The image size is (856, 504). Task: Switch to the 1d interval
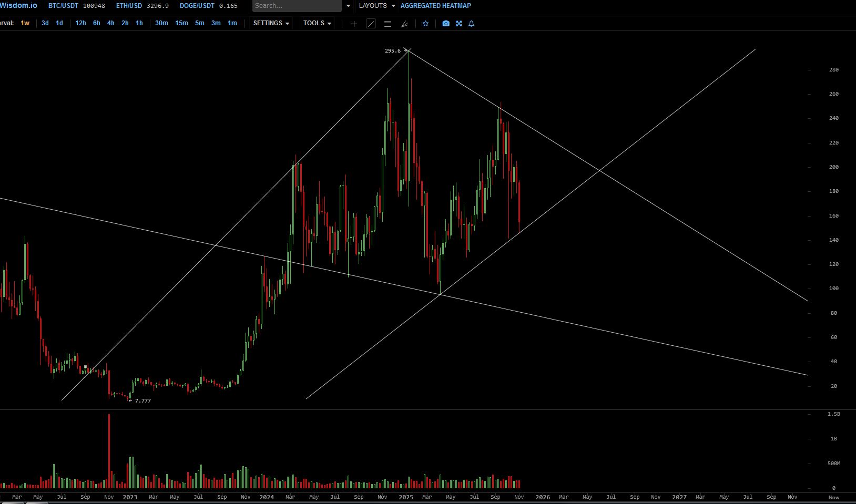tap(59, 23)
